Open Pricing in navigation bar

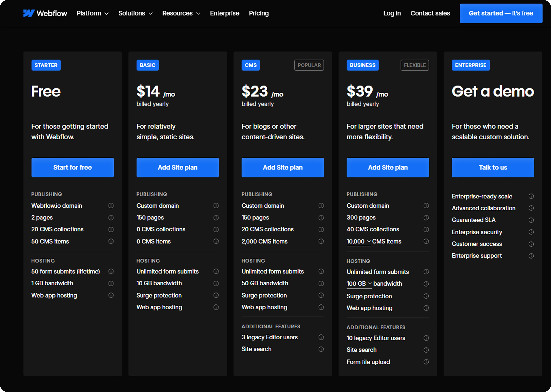tap(259, 13)
